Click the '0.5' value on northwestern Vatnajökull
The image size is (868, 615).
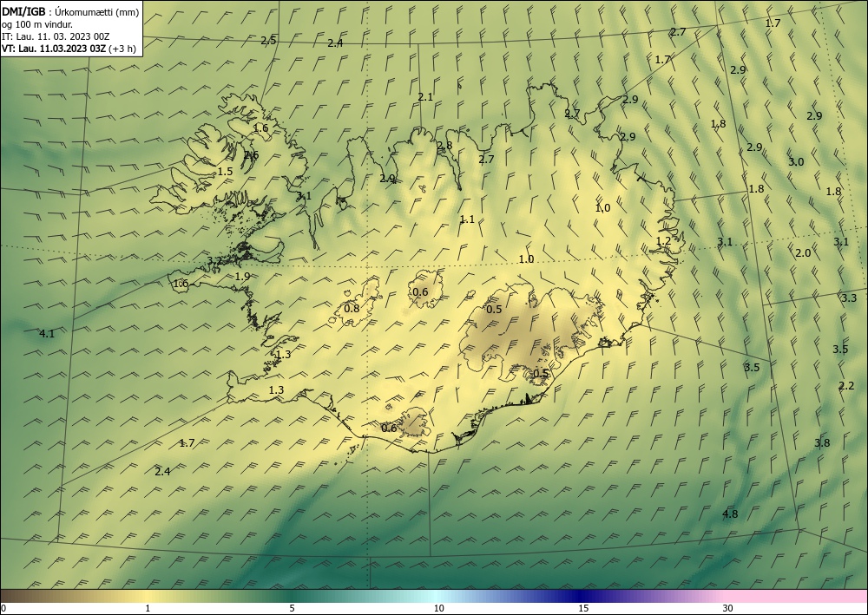point(494,309)
